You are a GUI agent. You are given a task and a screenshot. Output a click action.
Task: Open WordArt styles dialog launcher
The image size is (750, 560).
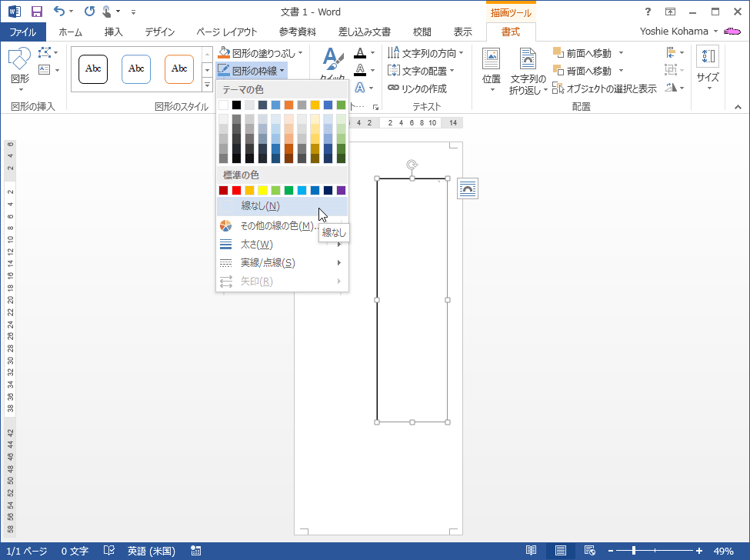pos(375,107)
